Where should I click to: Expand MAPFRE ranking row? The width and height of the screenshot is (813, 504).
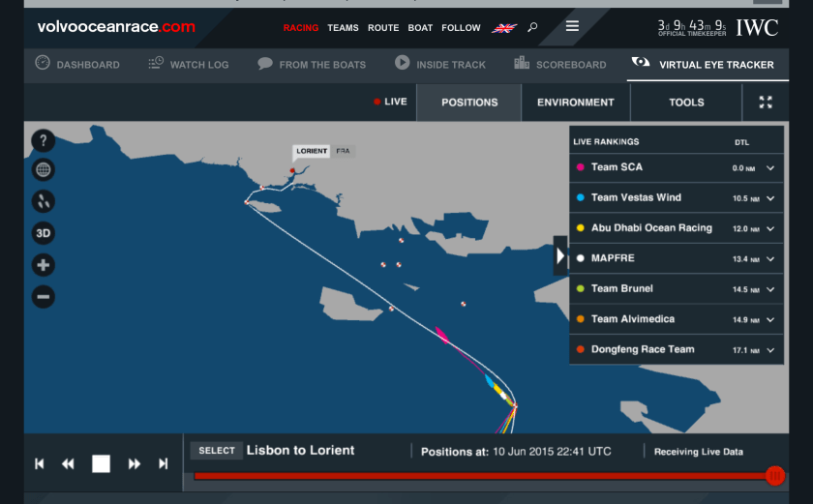coord(770,258)
